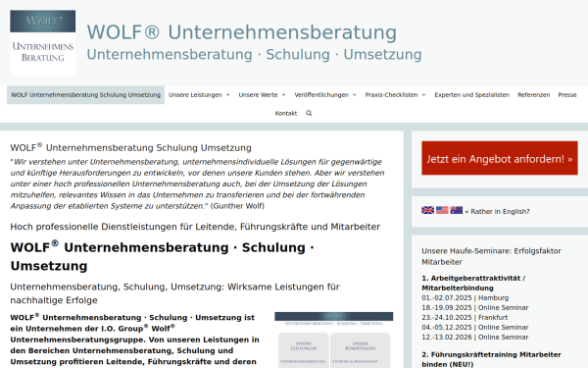Open the Referenzen menu item

(x=534, y=95)
